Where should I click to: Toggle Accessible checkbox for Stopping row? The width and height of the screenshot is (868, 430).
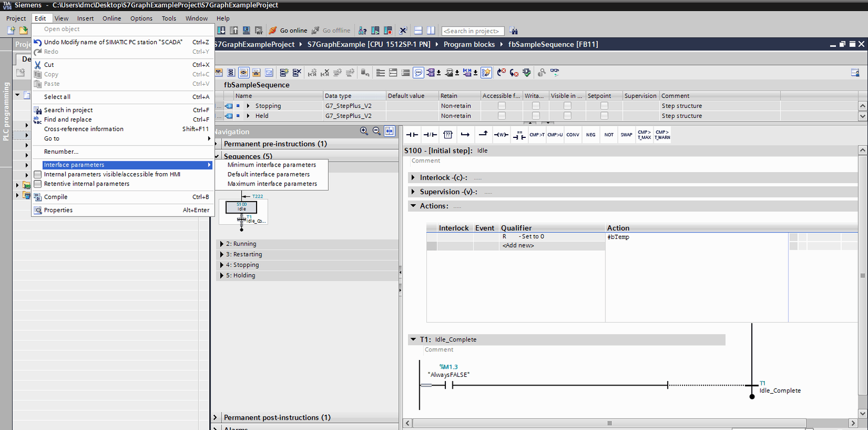[x=502, y=106]
